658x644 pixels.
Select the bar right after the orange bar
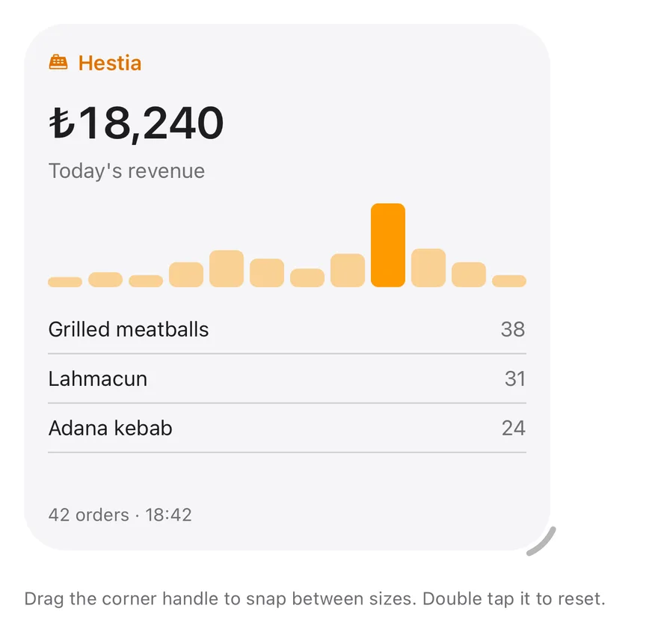click(428, 268)
